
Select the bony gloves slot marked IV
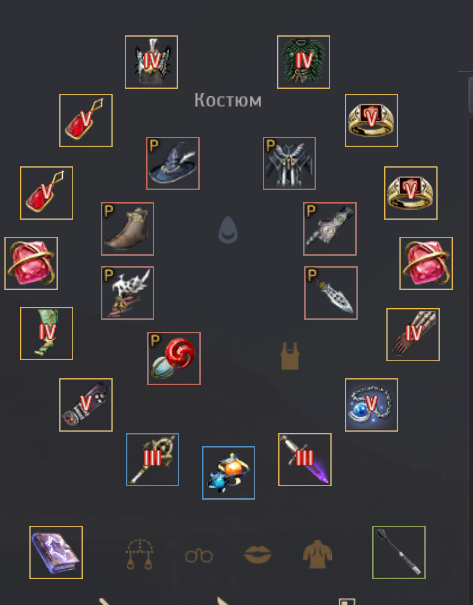413,335
